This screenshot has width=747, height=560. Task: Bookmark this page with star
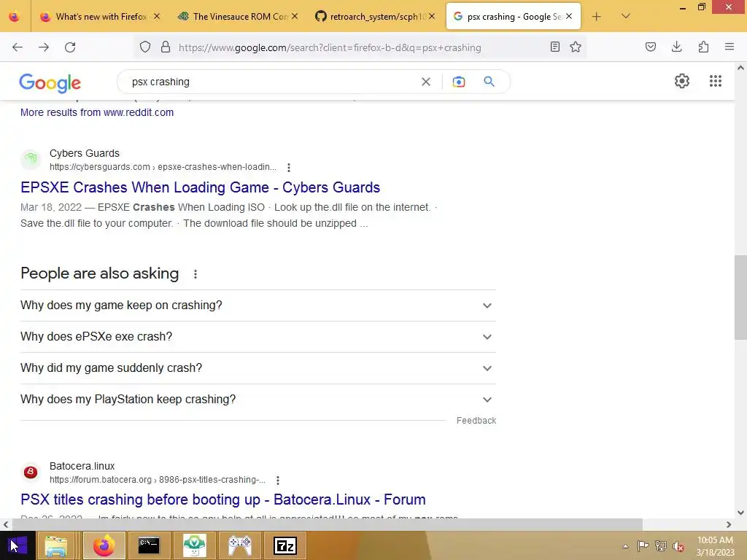pyautogui.click(x=576, y=47)
